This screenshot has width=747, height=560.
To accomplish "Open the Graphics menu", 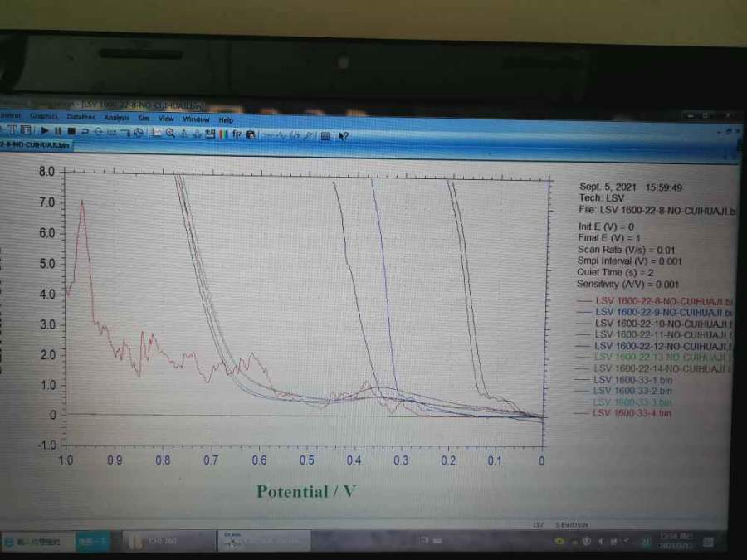I will (x=44, y=117).
